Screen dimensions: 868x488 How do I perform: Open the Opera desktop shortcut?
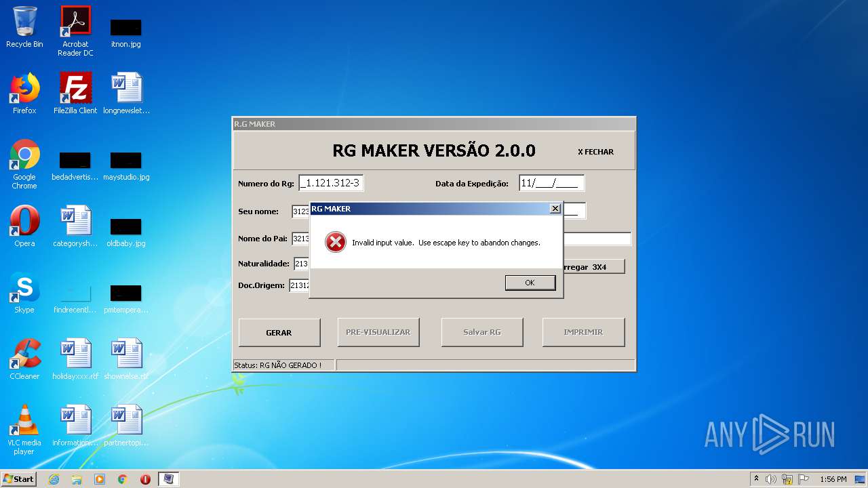[x=24, y=226]
